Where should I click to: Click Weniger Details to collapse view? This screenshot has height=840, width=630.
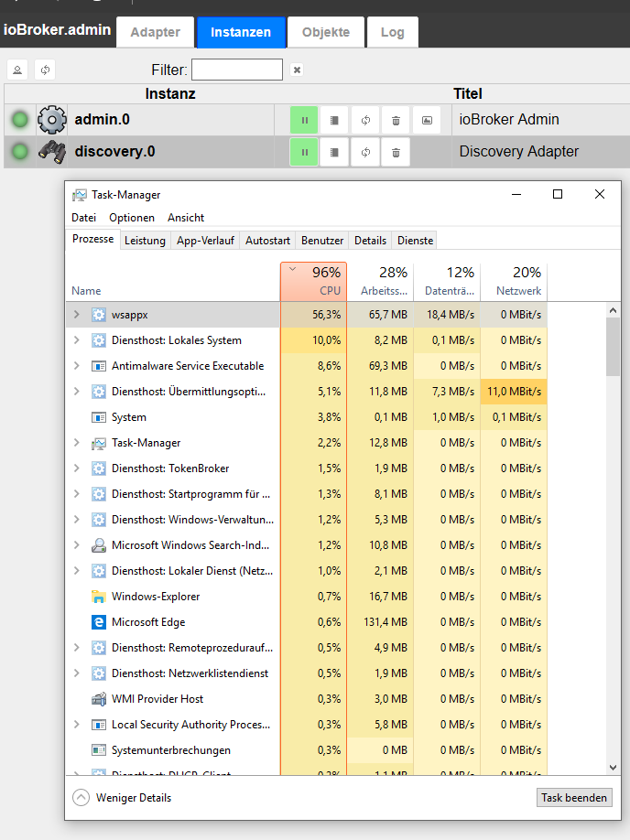pyautogui.click(x=122, y=798)
